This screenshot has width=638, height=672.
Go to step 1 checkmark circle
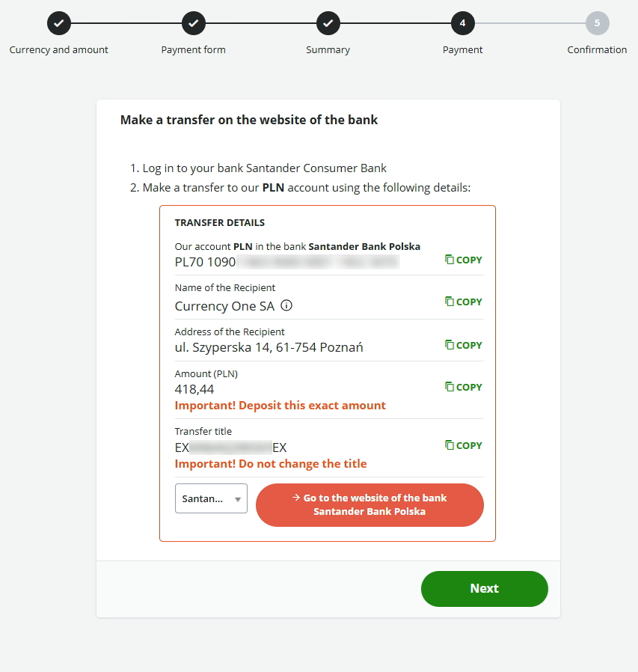[x=59, y=23]
